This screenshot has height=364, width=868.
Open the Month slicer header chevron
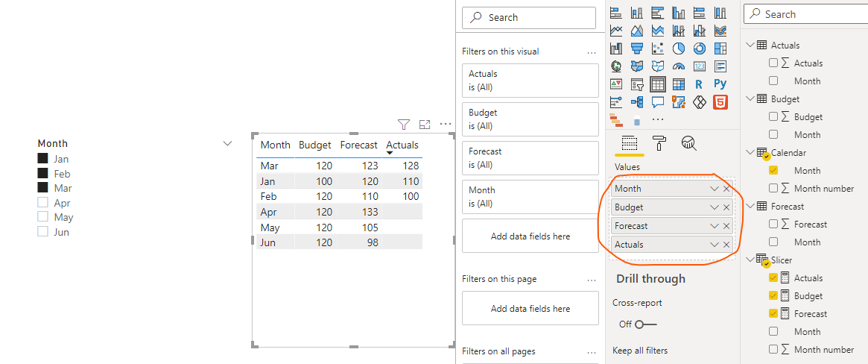pos(227,143)
